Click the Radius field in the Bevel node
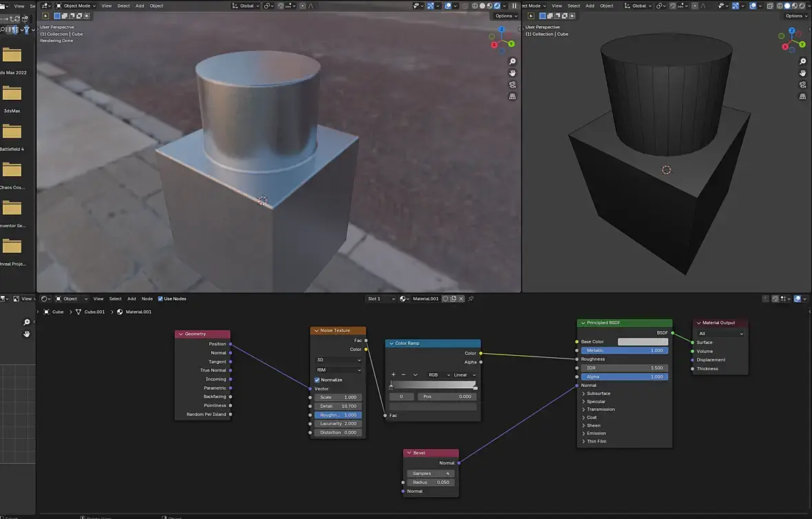This screenshot has height=519, width=812. (431, 483)
